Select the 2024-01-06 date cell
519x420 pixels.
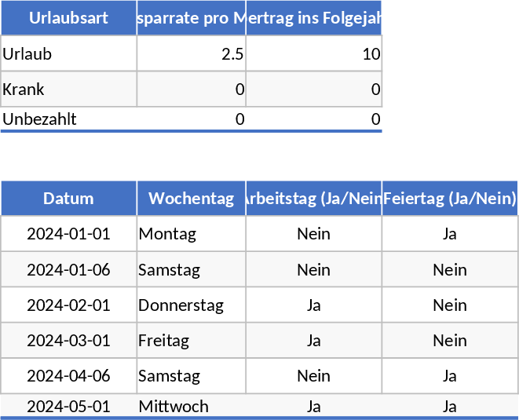coord(68,270)
